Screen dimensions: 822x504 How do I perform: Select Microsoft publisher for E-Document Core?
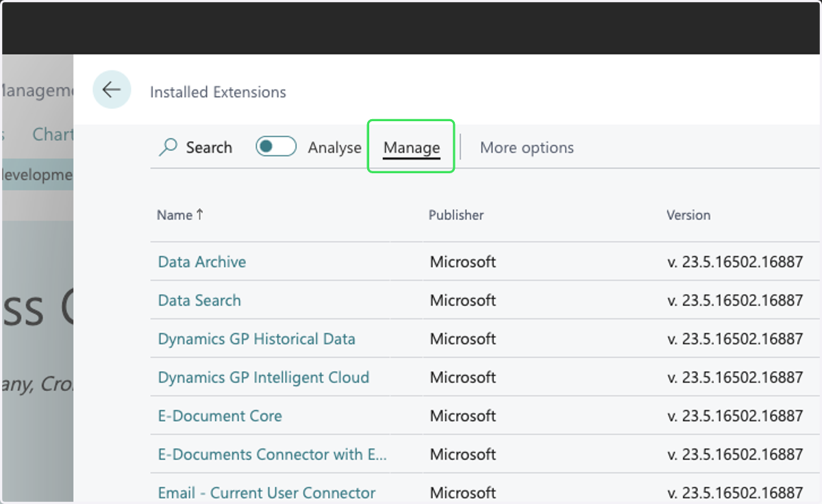click(463, 416)
